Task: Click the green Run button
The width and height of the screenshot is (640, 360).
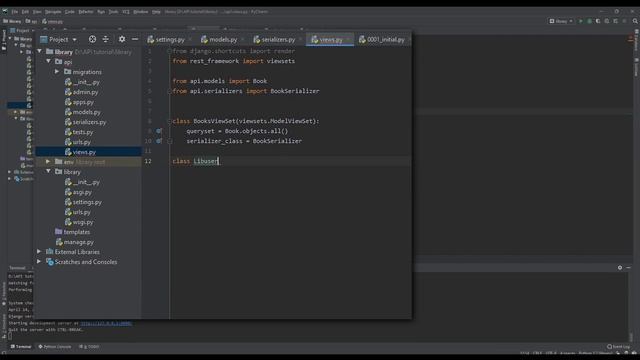Action: pos(580,21)
